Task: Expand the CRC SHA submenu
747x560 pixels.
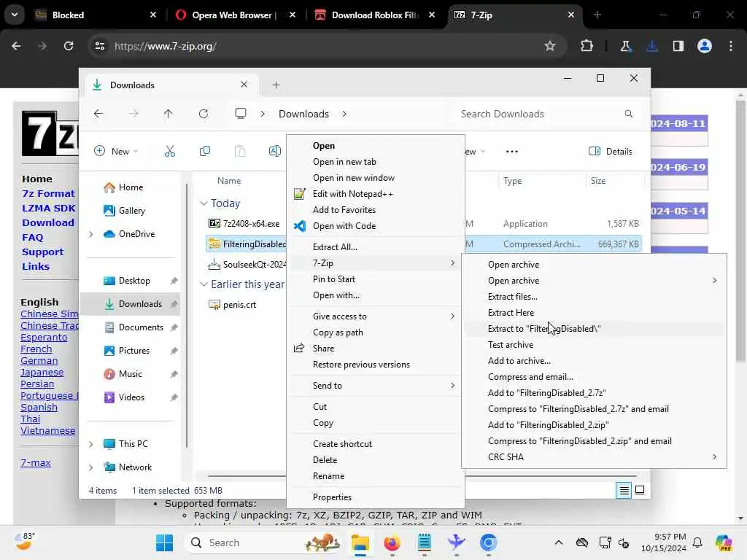Action: click(x=594, y=457)
